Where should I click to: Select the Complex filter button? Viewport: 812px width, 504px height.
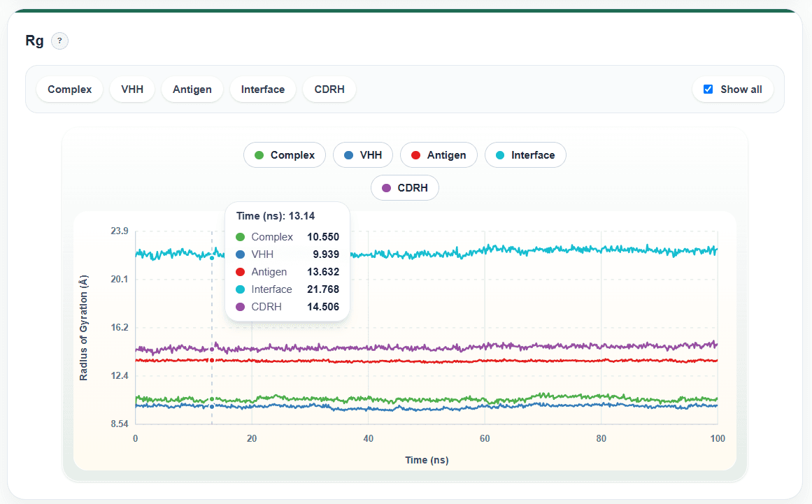click(69, 89)
